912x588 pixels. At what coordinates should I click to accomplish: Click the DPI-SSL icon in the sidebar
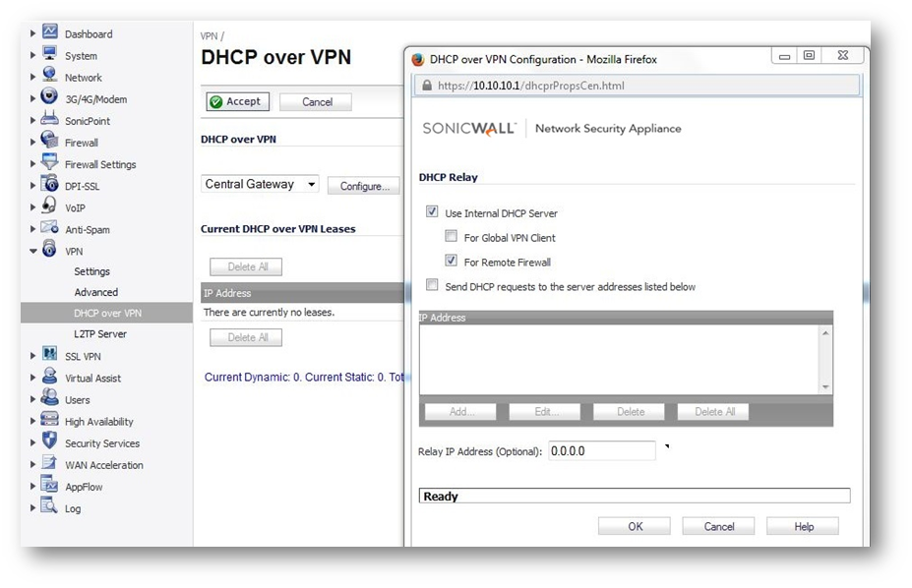click(50, 185)
